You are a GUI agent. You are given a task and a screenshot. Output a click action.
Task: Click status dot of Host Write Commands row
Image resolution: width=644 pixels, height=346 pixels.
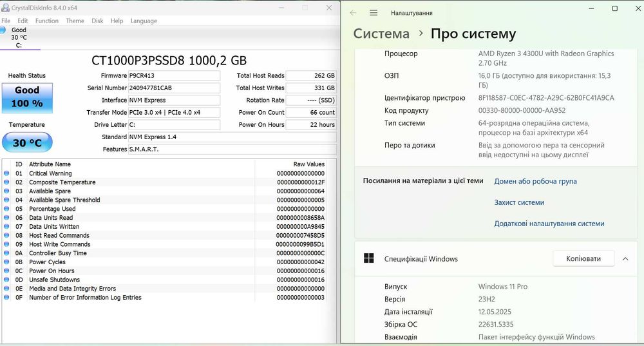point(6,244)
